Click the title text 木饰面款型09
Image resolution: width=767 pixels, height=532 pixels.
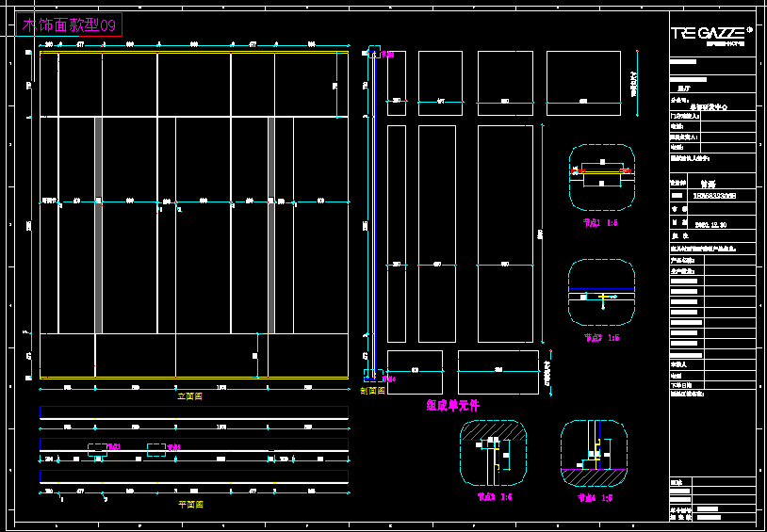click(69, 24)
